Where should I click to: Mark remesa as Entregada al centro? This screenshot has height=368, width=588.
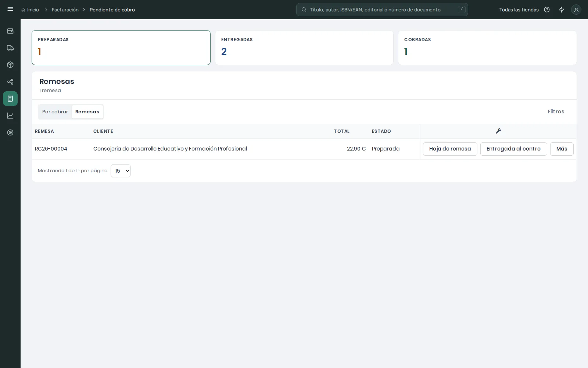pyautogui.click(x=513, y=149)
